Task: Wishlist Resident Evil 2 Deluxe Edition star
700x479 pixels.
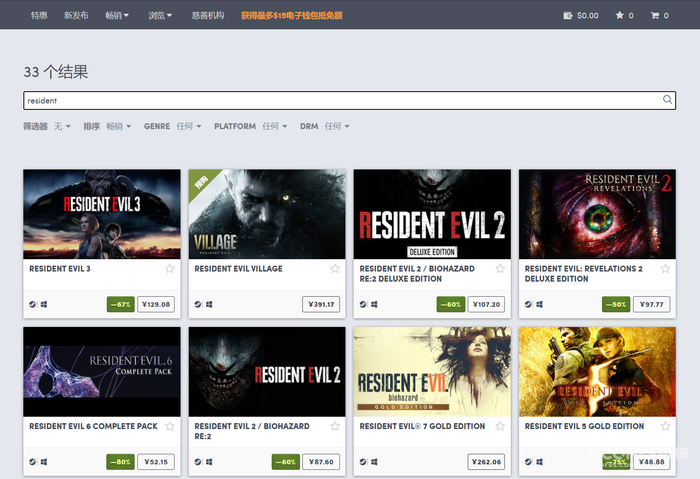Action: tap(500, 268)
